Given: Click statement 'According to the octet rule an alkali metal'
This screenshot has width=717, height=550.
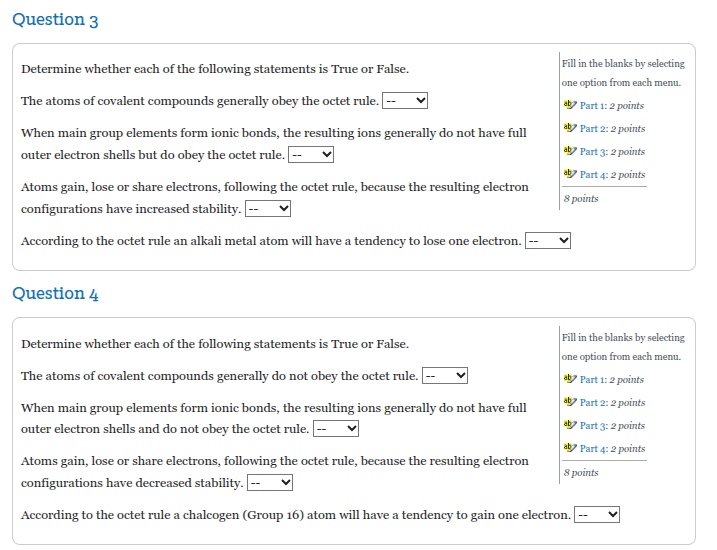Looking at the screenshot, I should click(x=271, y=241).
